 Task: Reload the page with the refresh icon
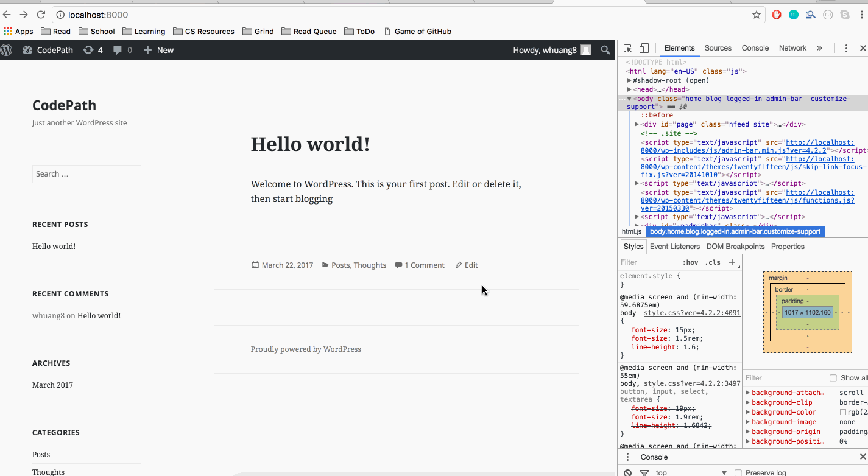(41, 15)
